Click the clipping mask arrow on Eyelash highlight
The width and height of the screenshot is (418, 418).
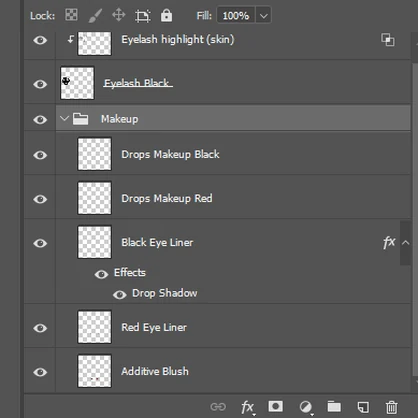tap(70, 39)
